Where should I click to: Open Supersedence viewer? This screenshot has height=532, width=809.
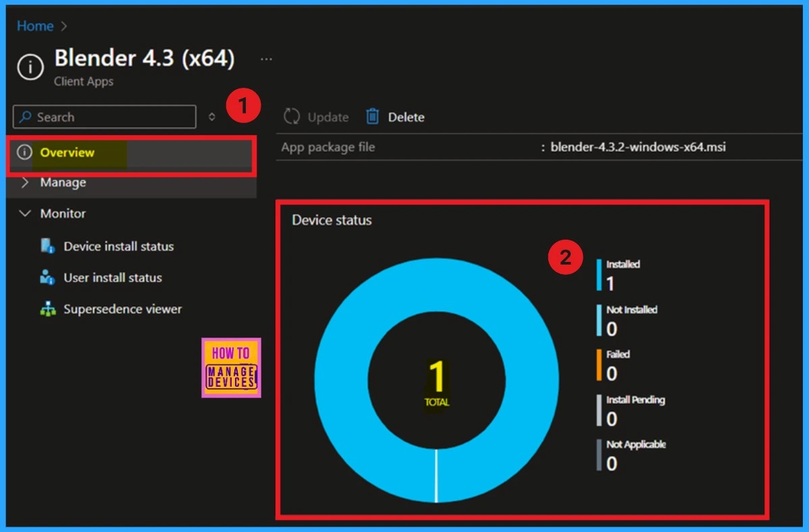click(x=122, y=309)
